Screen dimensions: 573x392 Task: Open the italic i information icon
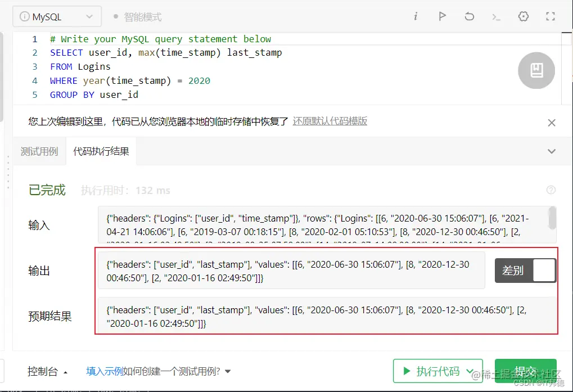pyautogui.click(x=416, y=16)
